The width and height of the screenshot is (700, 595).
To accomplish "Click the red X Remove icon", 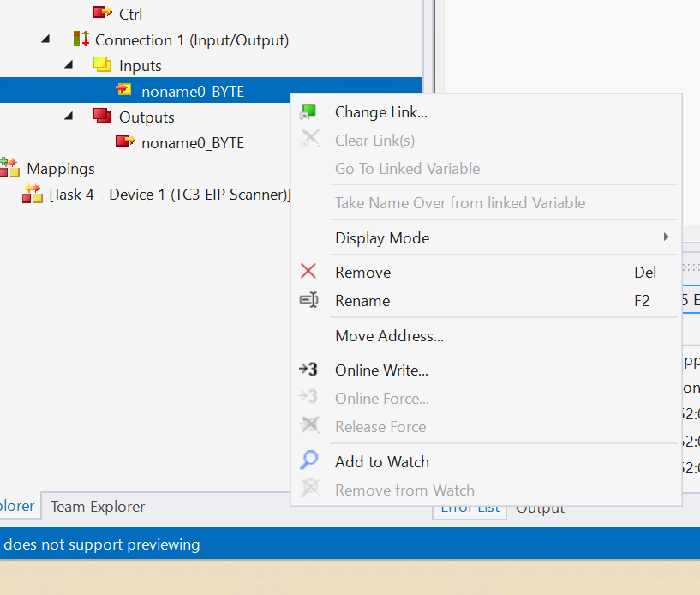I will click(x=308, y=273).
